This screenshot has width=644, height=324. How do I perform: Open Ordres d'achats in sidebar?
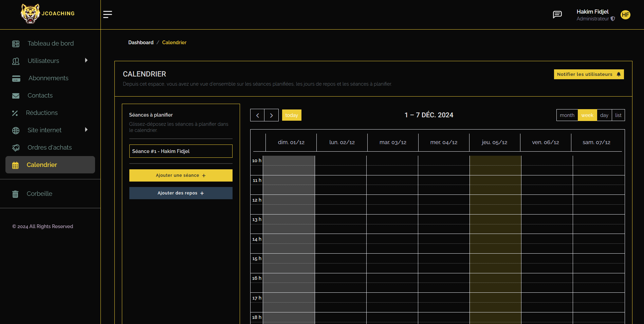point(50,148)
